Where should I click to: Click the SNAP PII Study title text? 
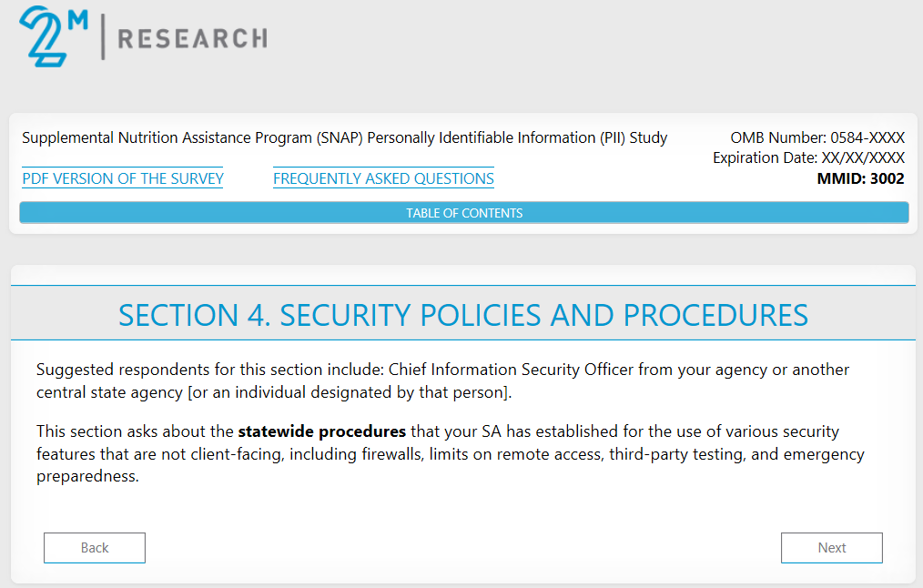(x=344, y=138)
